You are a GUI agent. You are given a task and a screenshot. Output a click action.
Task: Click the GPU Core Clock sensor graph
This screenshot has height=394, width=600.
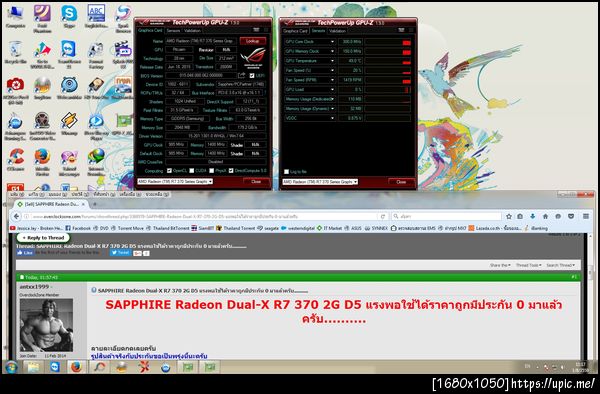[388, 42]
